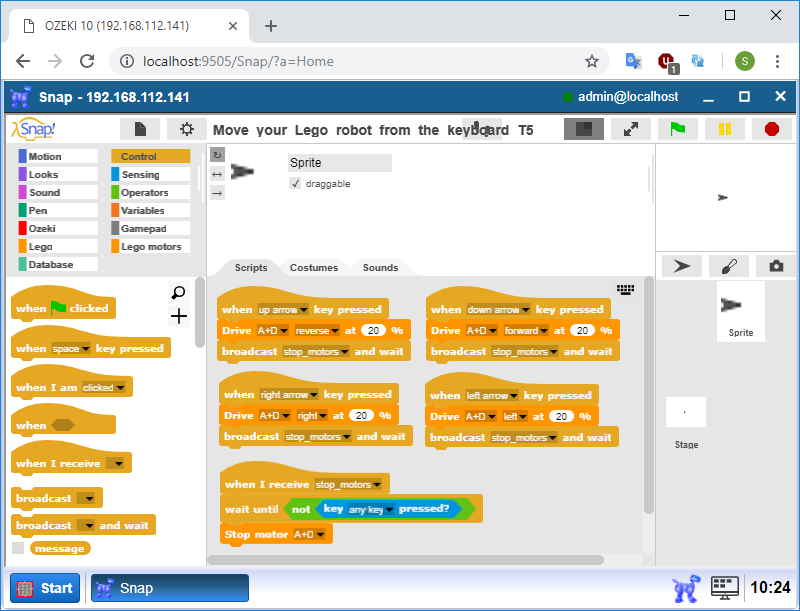The image size is (800, 611).
Task: Set rotation style to don't rotate
Action: point(217,193)
